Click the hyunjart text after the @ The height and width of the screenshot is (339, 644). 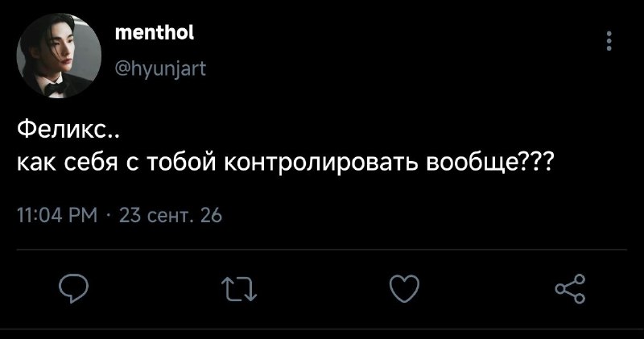(167, 69)
